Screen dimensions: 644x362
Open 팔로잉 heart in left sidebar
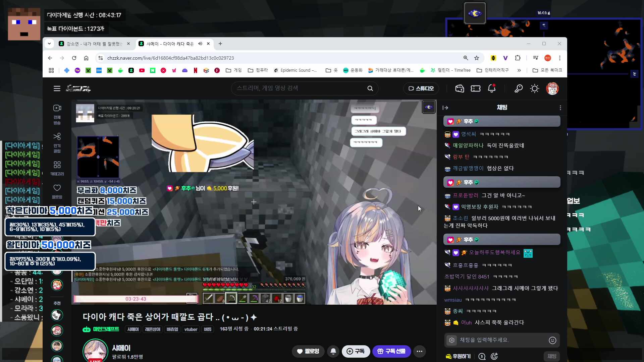click(57, 191)
